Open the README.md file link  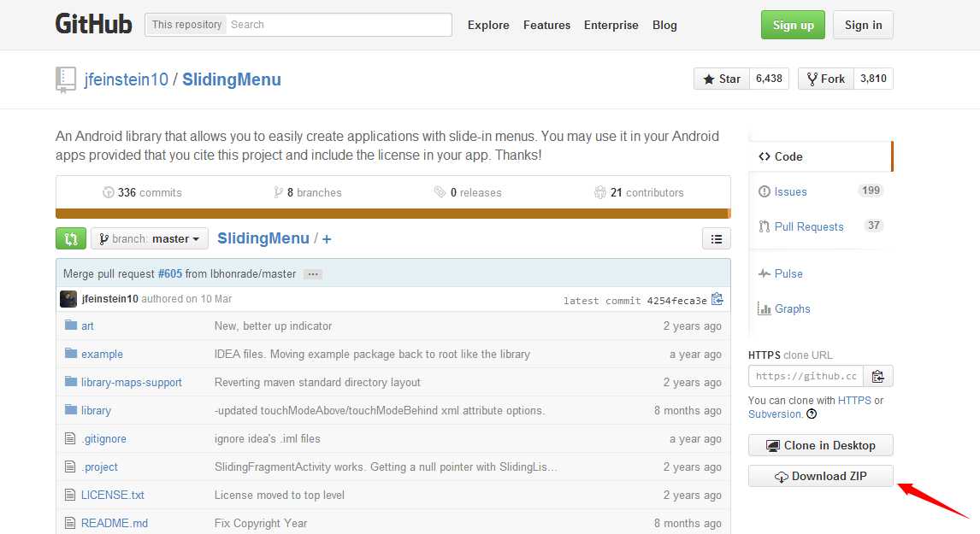pos(115,524)
